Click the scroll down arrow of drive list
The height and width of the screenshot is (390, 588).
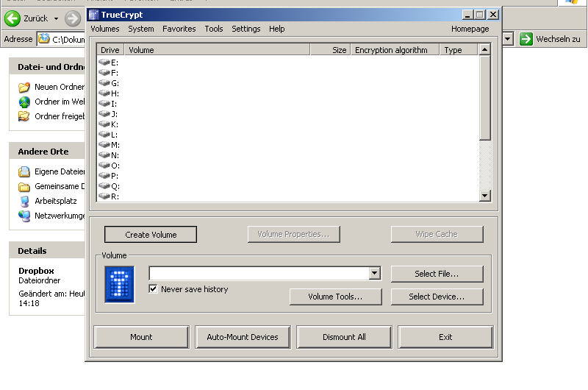[485, 196]
